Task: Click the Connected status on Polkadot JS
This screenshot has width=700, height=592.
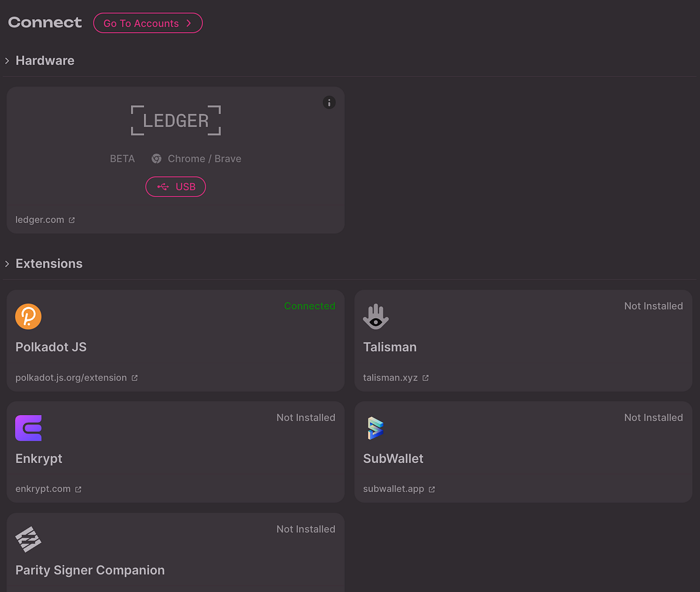Action: tap(310, 306)
